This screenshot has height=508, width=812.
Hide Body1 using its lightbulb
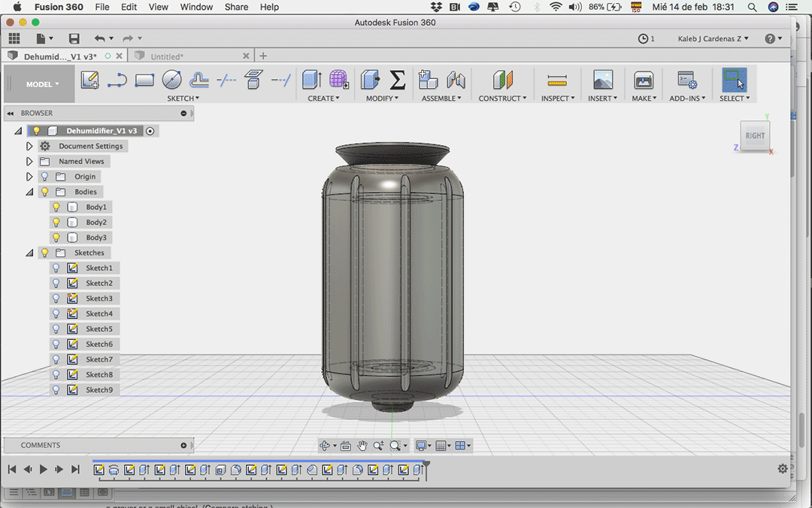(x=56, y=207)
